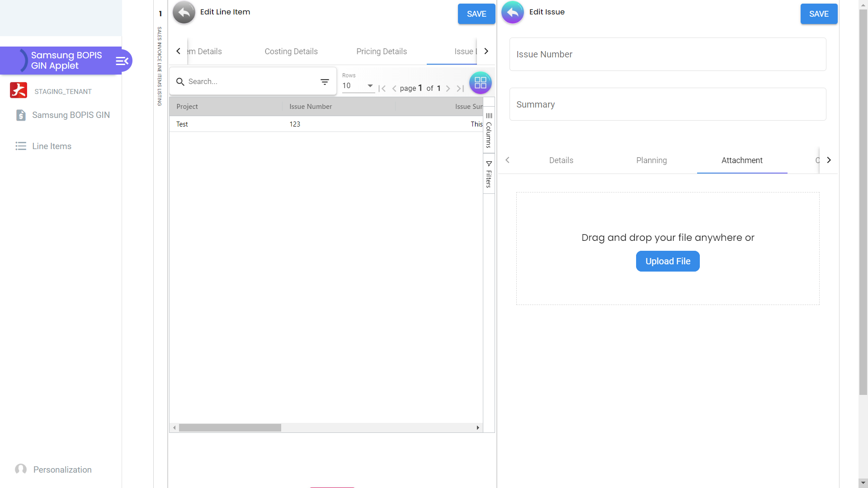Toggle the Filters side panel
This screenshot has height=488, width=868.
[x=489, y=174]
